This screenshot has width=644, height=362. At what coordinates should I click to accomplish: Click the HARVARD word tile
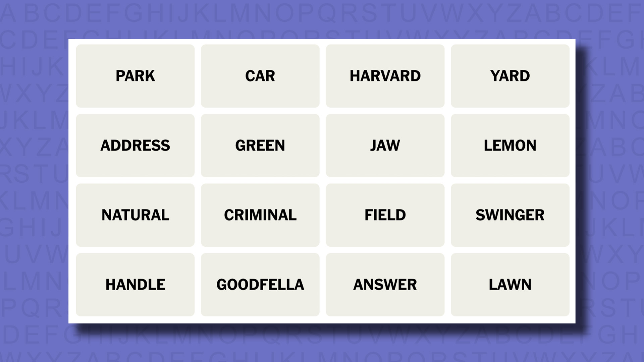pos(384,75)
